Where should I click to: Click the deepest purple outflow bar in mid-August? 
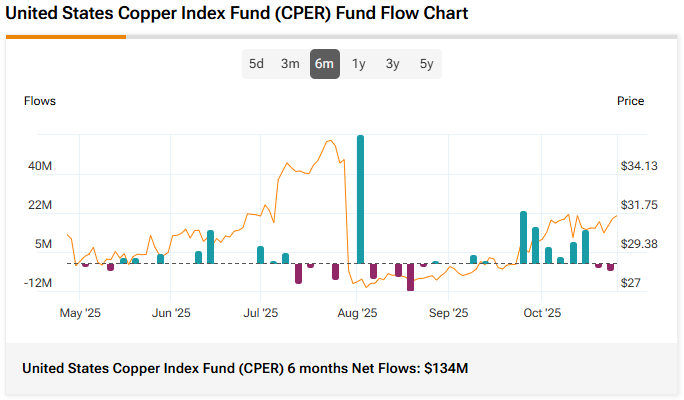pyautogui.click(x=410, y=277)
